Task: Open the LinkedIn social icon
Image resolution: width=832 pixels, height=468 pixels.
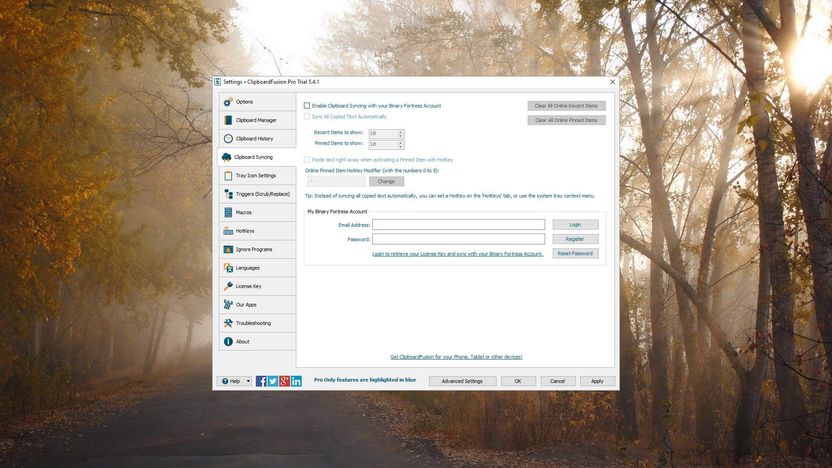Action: tap(296, 381)
